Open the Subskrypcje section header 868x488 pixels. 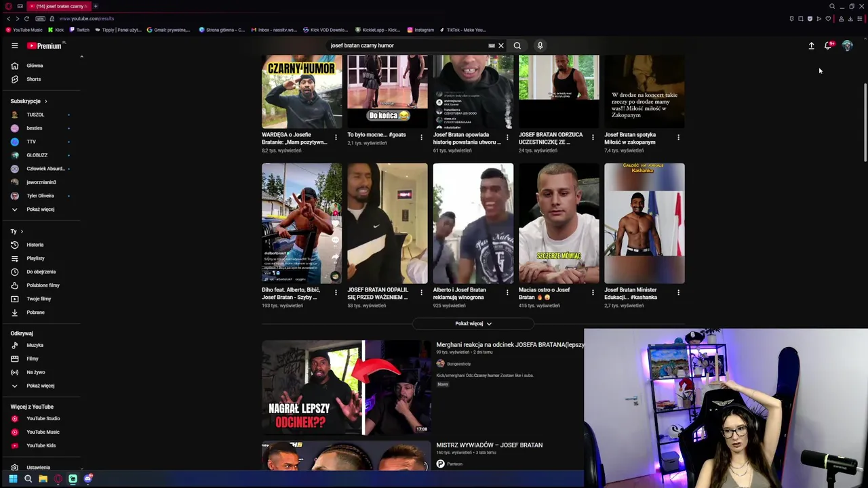tap(29, 101)
